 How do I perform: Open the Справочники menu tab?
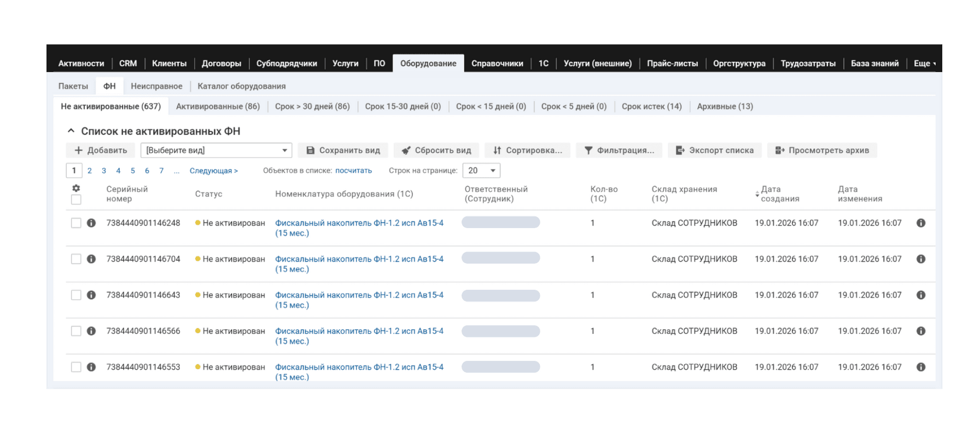click(497, 63)
